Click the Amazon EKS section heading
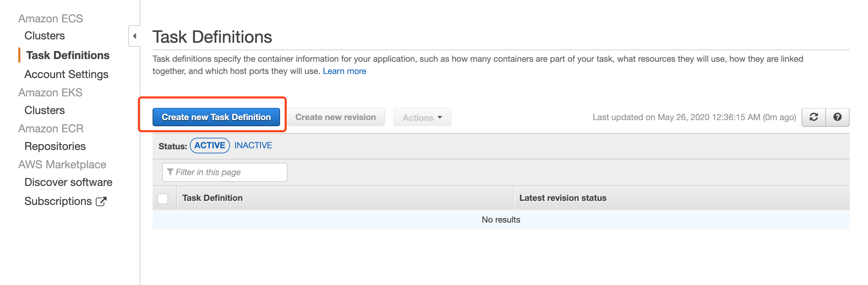 tap(50, 93)
